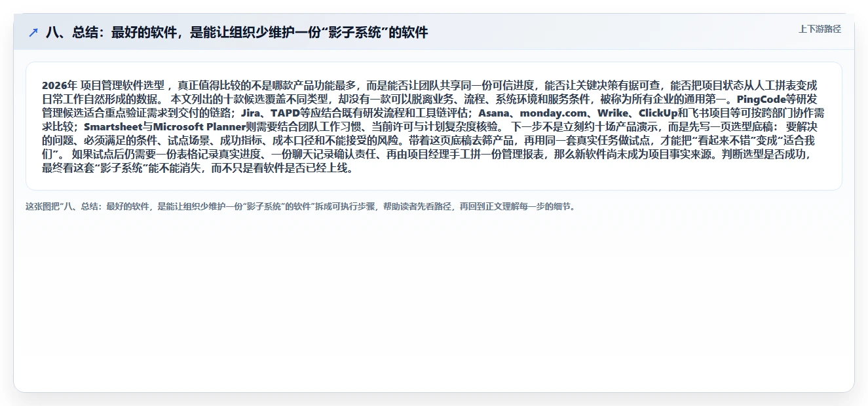
Task: Click the 上下游路径 label at top right
Action: tap(820, 29)
